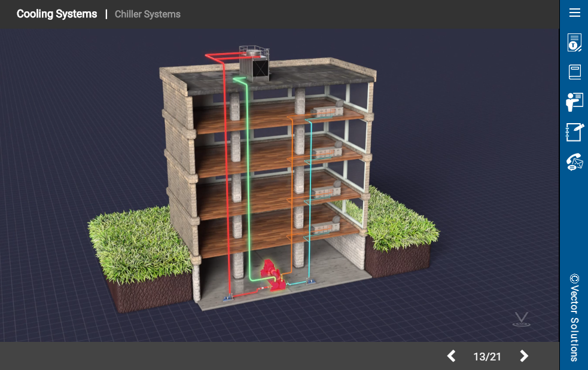Click the Chiller Systems section title

pos(147,14)
